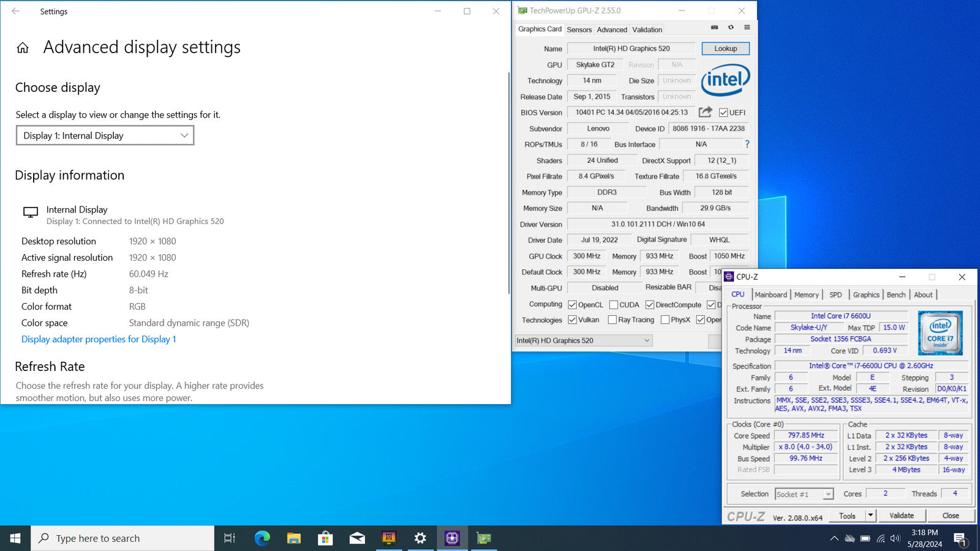Toggle the CUDA checkbox
Screen dimensions: 980x551
click(613, 305)
